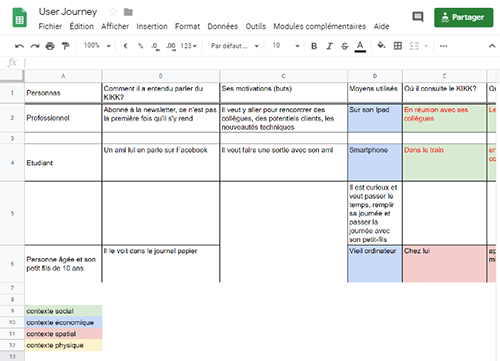Open the text color picker

pos(360,46)
